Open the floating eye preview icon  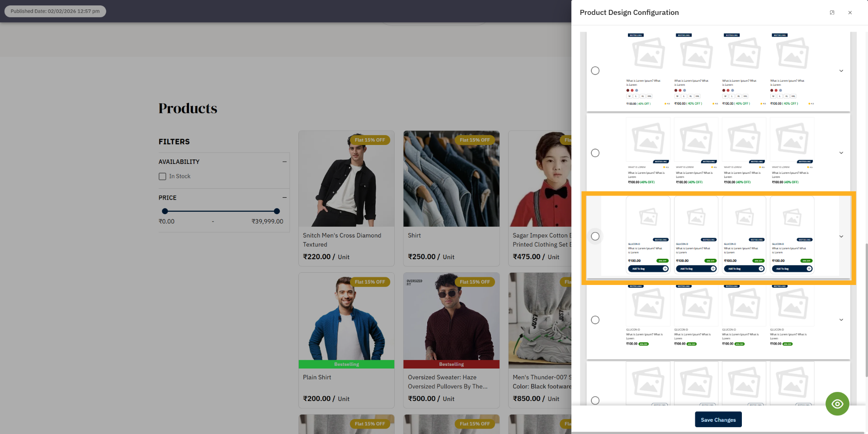pyautogui.click(x=837, y=404)
